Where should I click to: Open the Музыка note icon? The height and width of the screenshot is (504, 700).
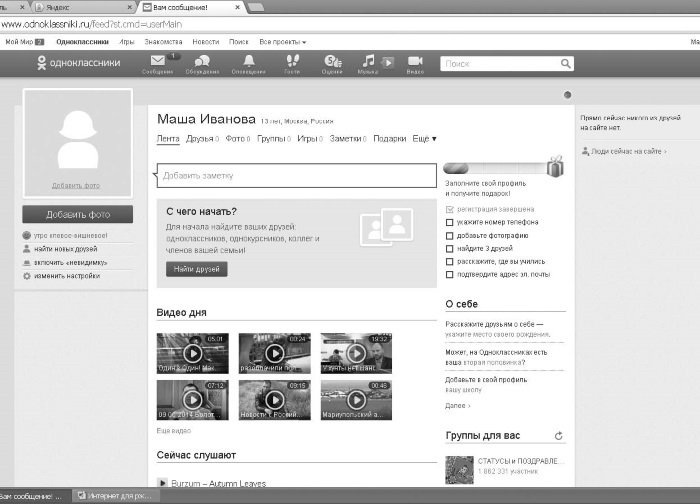[368, 61]
